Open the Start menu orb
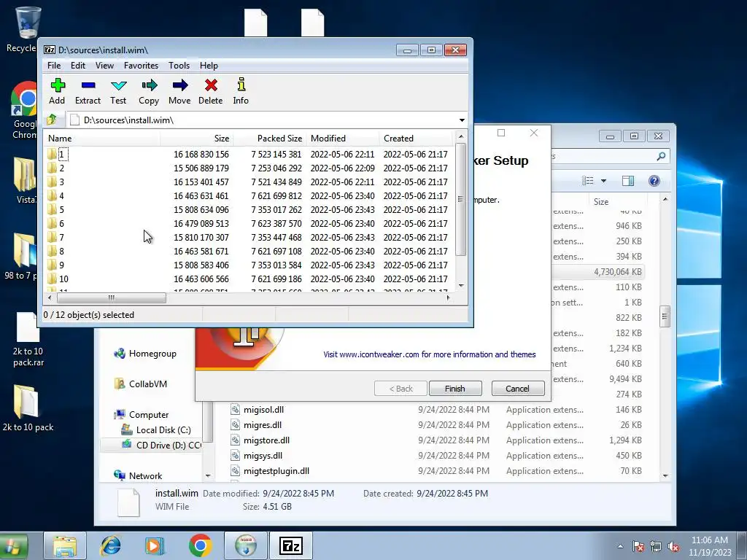Image resolution: width=747 pixels, height=560 pixels. [x=13, y=545]
